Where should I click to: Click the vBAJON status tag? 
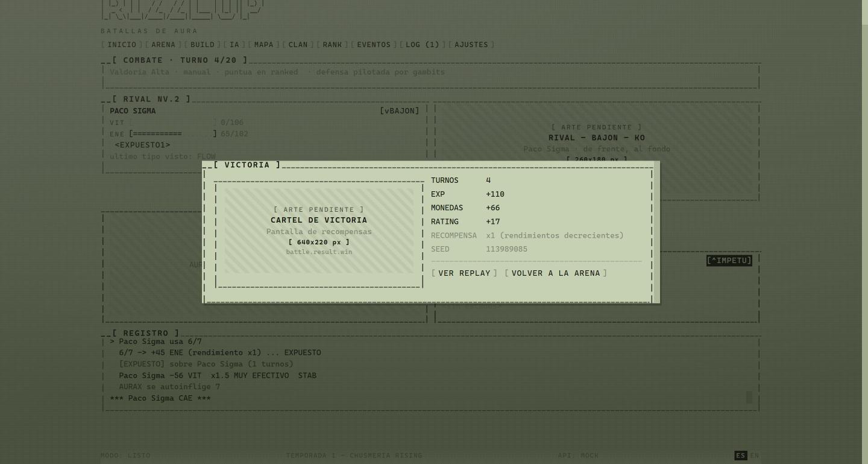(x=399, y=111)
